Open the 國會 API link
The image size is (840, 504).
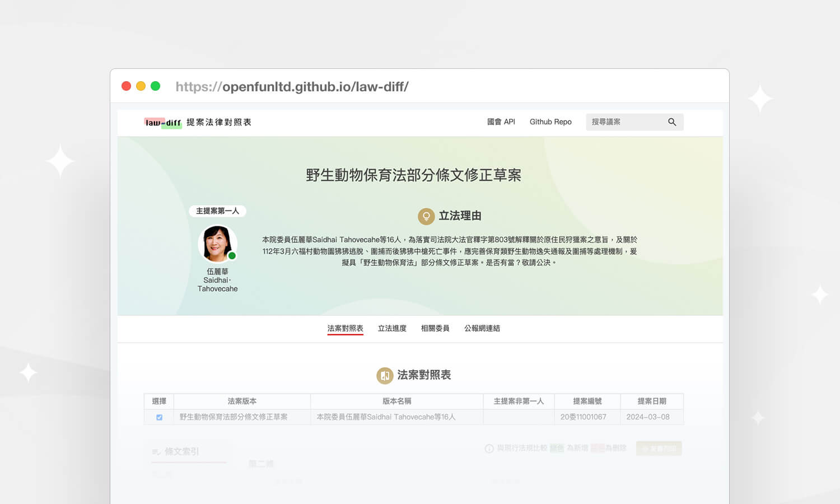(501, 122)
